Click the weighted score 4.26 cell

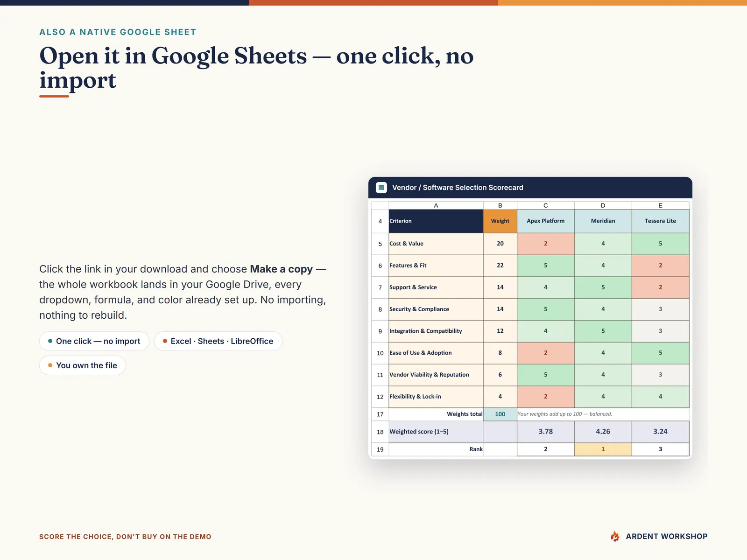(x=603, y=432)
